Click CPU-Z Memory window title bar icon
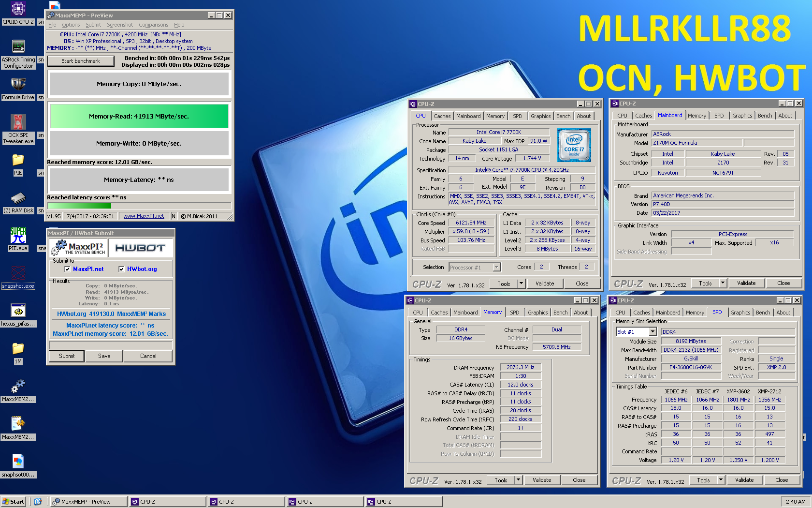Viewport: 812px width, 508px height. pos(410,300)
